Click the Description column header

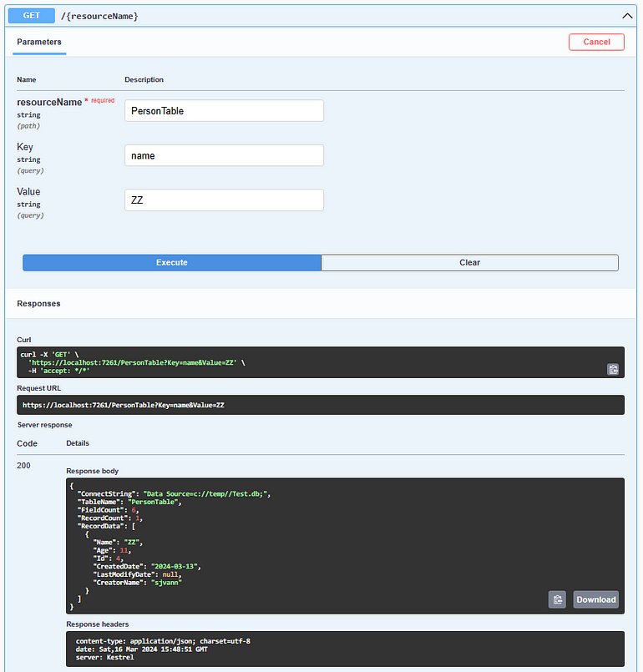tap(144, 79)
